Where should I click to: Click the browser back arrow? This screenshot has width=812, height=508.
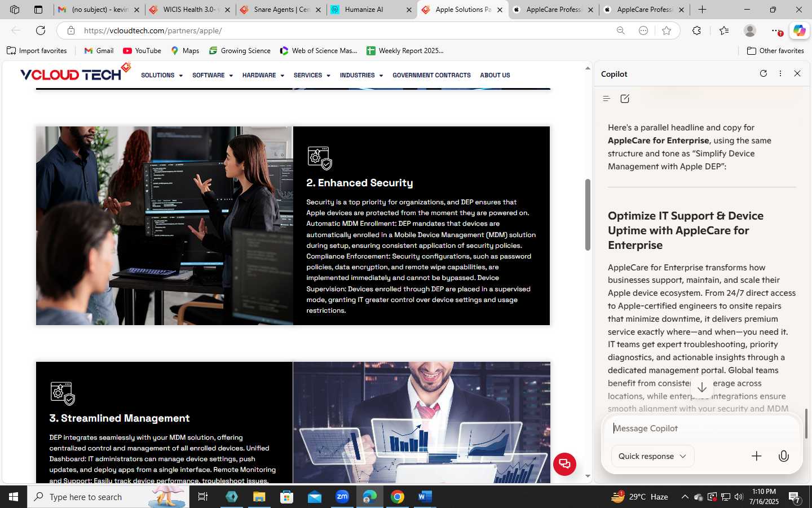pos(16,30)
